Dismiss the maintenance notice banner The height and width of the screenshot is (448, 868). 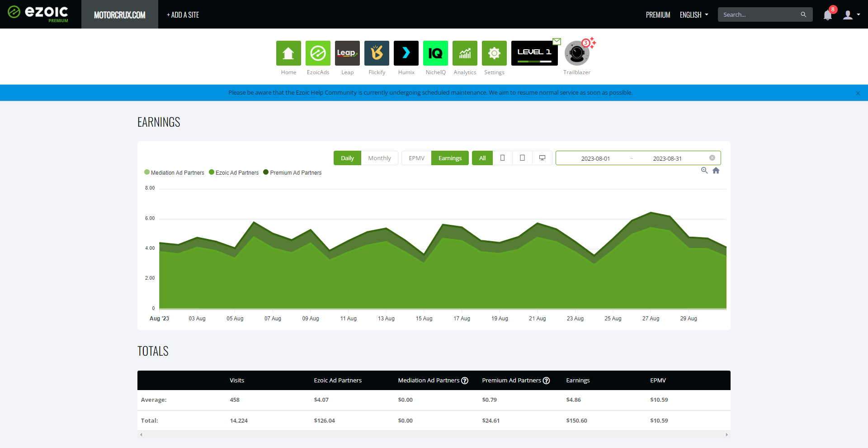(858, 93)
